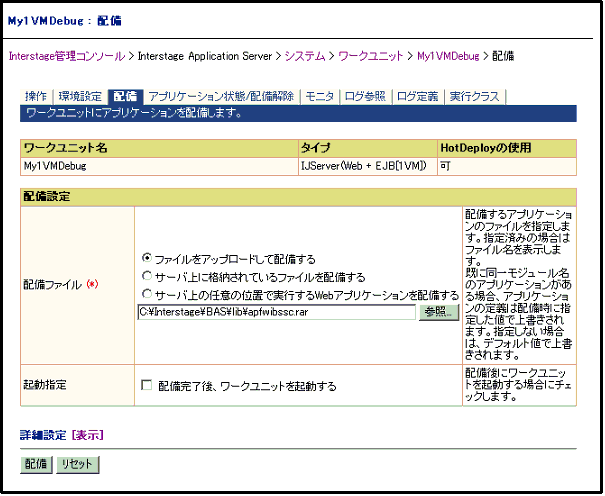Open the 操作 tab
Image resolution: width=605 pixels, height=496 pixels.
point(36,96)
